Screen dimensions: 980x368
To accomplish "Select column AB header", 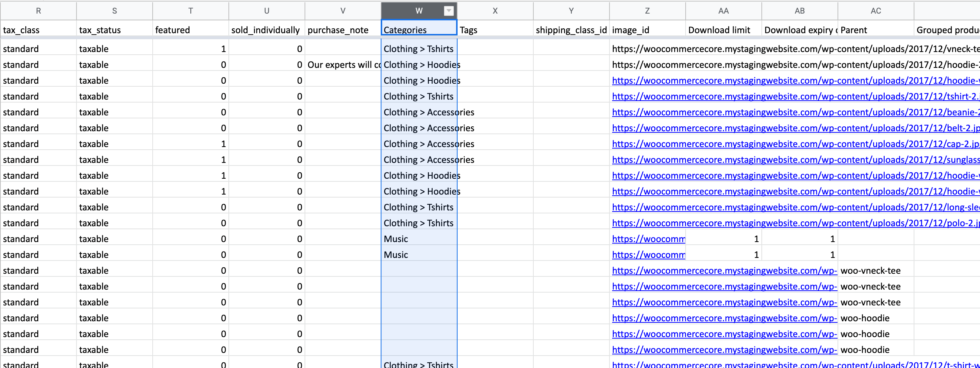I will pyautogui.click(x=799, y=11).
